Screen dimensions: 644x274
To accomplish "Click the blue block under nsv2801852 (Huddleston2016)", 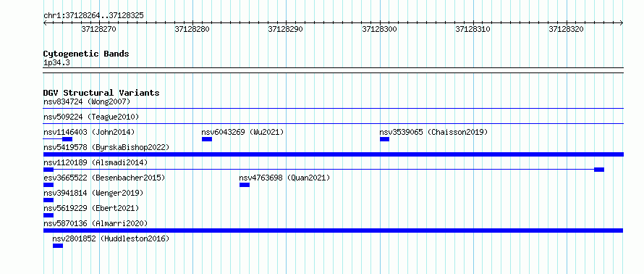I will (x=58, y=246).
